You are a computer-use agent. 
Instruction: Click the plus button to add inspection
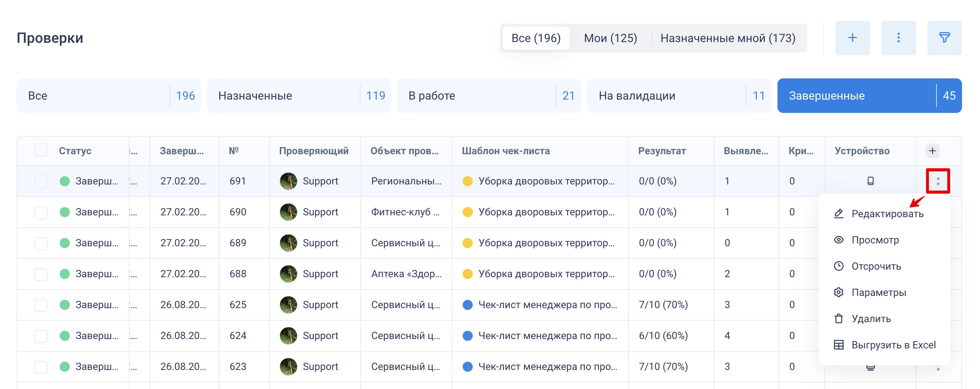point(852,38)
